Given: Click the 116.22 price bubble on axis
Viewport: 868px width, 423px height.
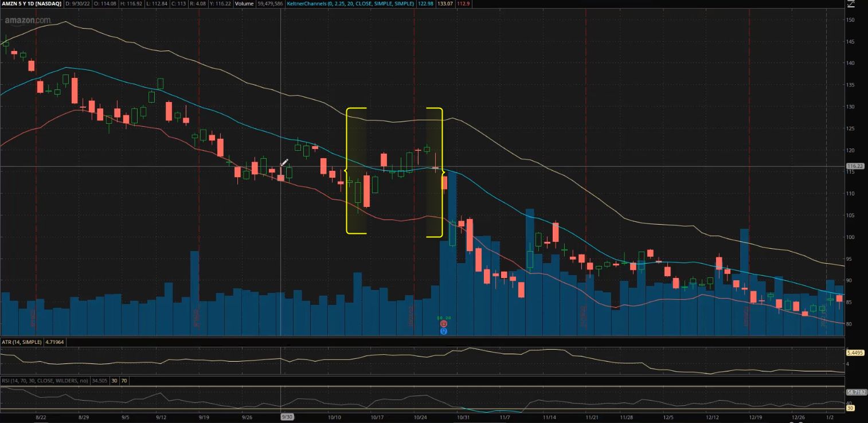Looking at the screenshot, I should 855,166.
